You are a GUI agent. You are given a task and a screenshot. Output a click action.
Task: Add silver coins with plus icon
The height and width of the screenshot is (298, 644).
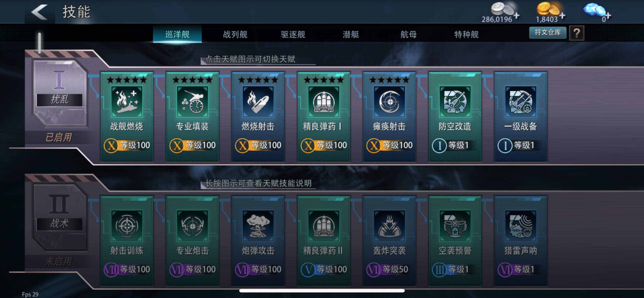click(516, 16)
